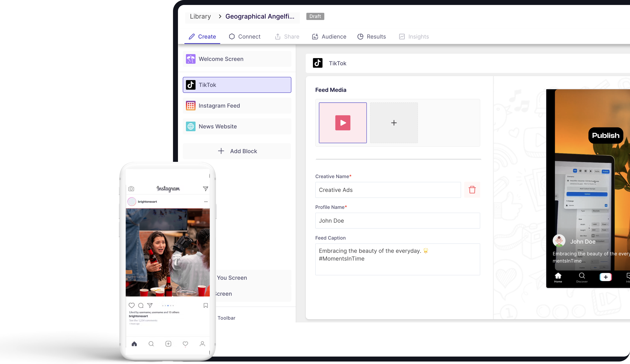Select the Welcome Screen block
This screenshot has height=364, width=630.
click(x=237, y=59)
